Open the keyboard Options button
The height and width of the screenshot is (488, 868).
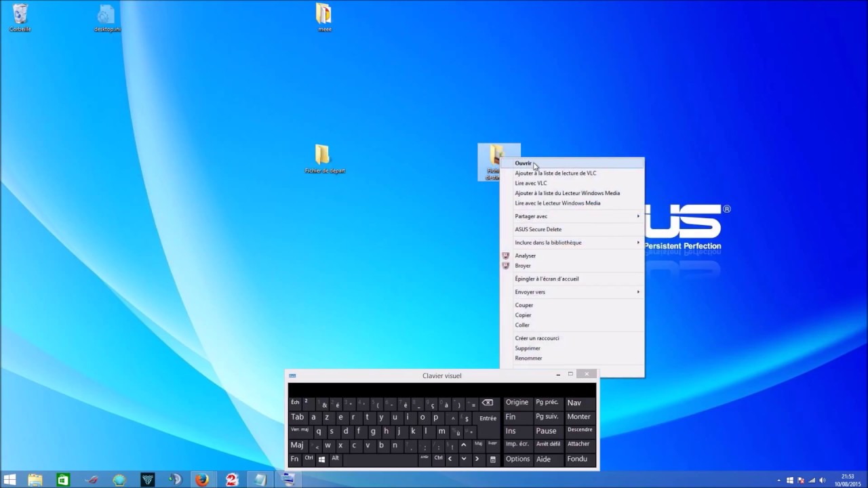[x=517, y=459]
